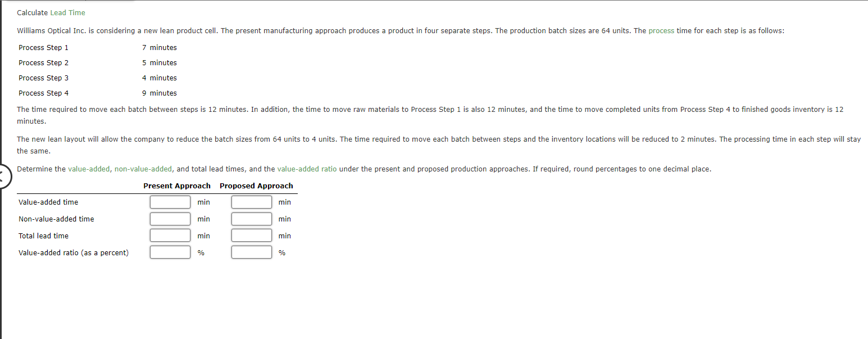Click the Proposed Approach column header
868x339 pixels.
point(256,186)
